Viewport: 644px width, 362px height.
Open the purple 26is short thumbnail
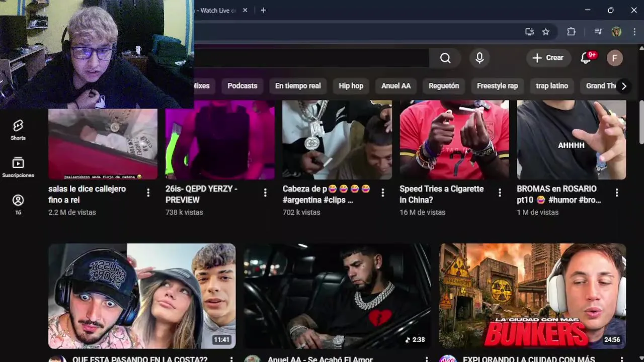click(220, 140)
